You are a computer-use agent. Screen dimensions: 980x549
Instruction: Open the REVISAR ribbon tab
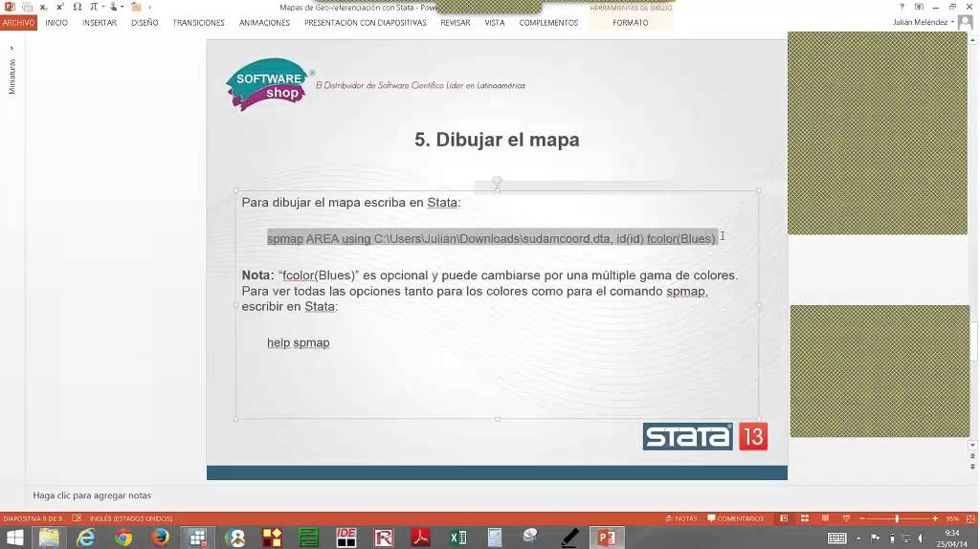pos(455,23)
